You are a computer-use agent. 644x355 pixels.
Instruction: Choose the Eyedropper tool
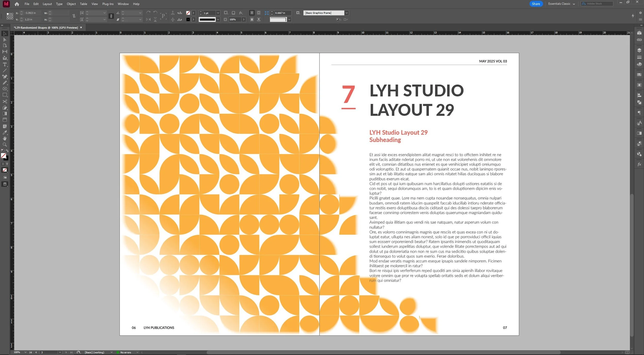tap(5, 133)
